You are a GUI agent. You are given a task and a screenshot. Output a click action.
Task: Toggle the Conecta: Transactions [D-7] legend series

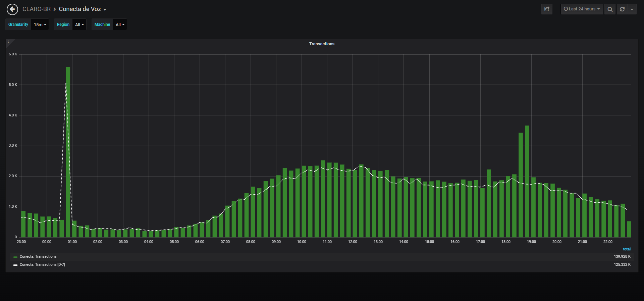(42, 265)
